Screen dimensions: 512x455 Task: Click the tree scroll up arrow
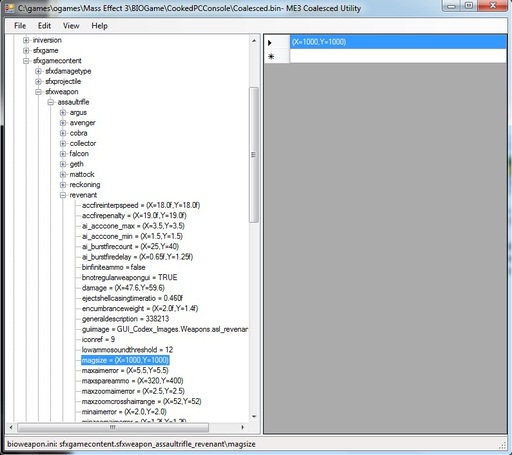(x=254, y=41)
